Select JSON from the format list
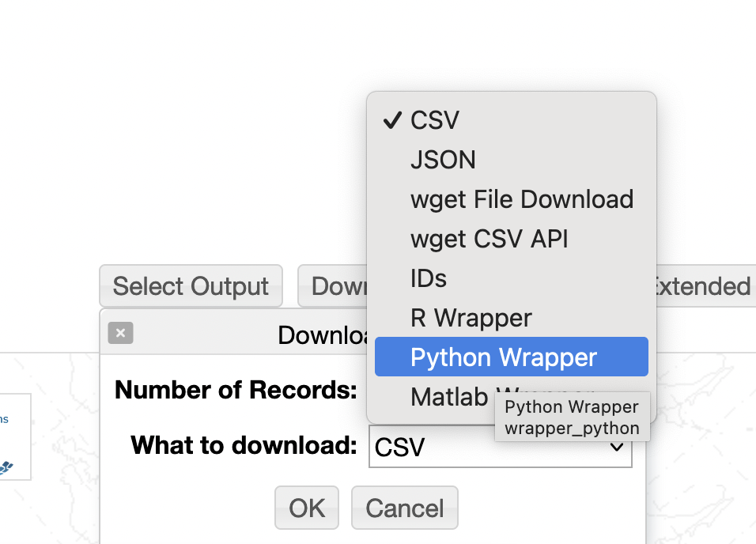The height and width of the screenshot is (544, 756). pos(443,160)
